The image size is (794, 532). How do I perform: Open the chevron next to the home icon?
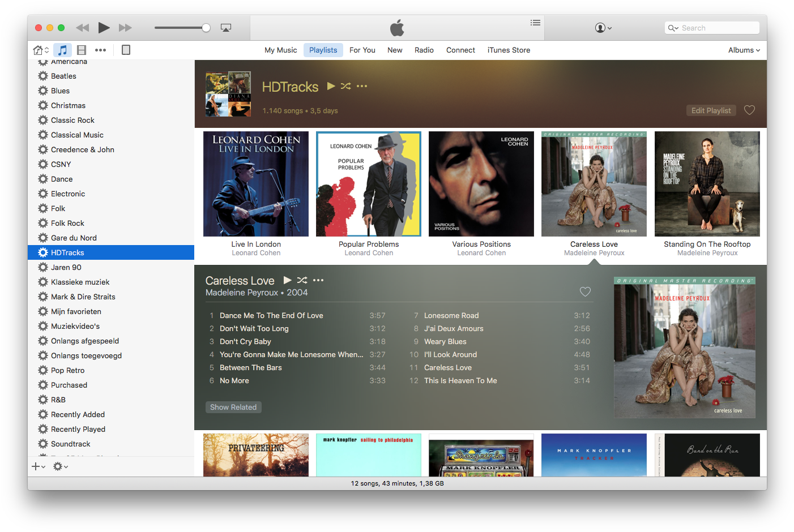46,50
